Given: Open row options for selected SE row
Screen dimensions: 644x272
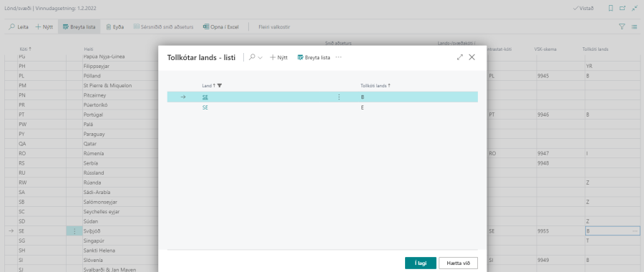Looking at the screenshot, I should (339, 97).
